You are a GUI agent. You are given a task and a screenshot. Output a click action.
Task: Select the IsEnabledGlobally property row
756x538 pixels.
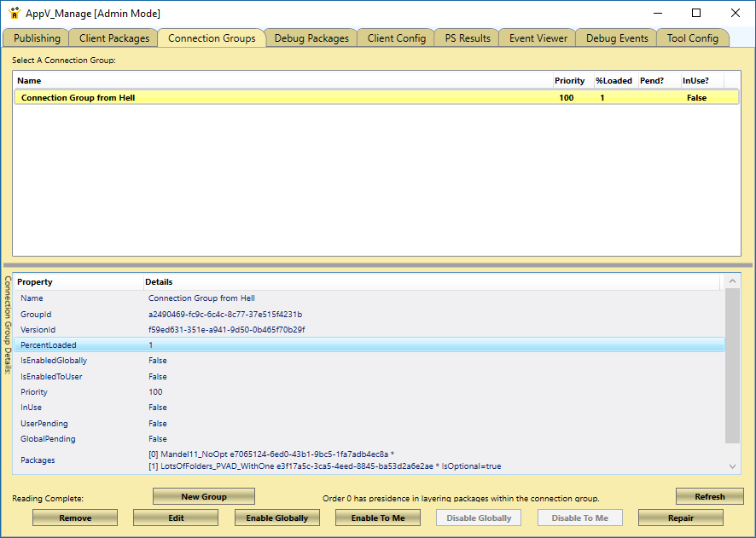click(369, 361)
